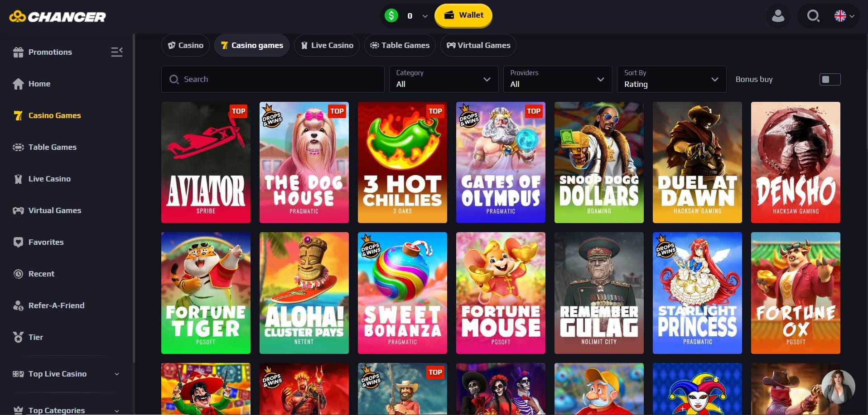
Task: Open the Category dropdown
Action: (444, 79)
